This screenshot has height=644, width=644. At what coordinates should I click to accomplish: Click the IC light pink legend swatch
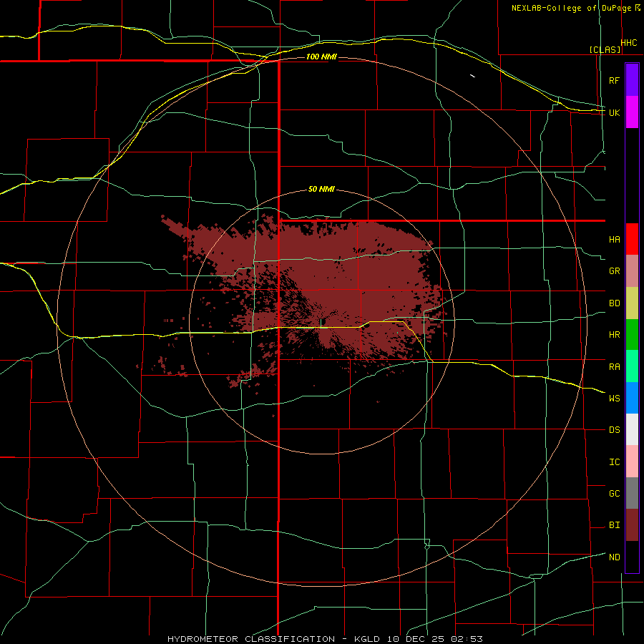click(632, 462)
